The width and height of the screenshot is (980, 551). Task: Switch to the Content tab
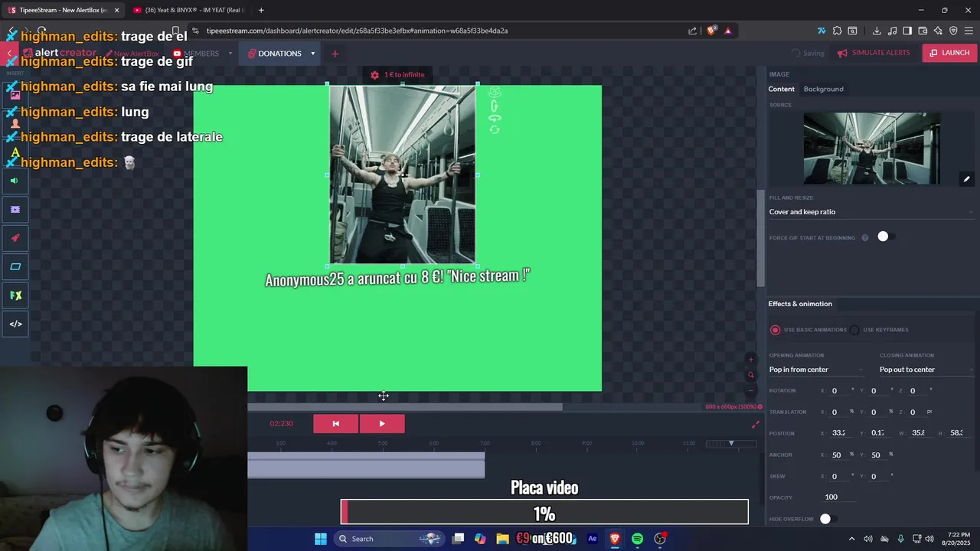tap(781, 90)
